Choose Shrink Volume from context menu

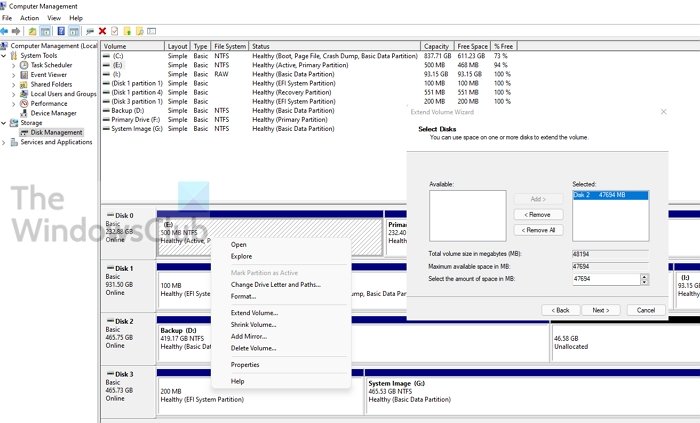pyautogui.click(x=253, y=325)
